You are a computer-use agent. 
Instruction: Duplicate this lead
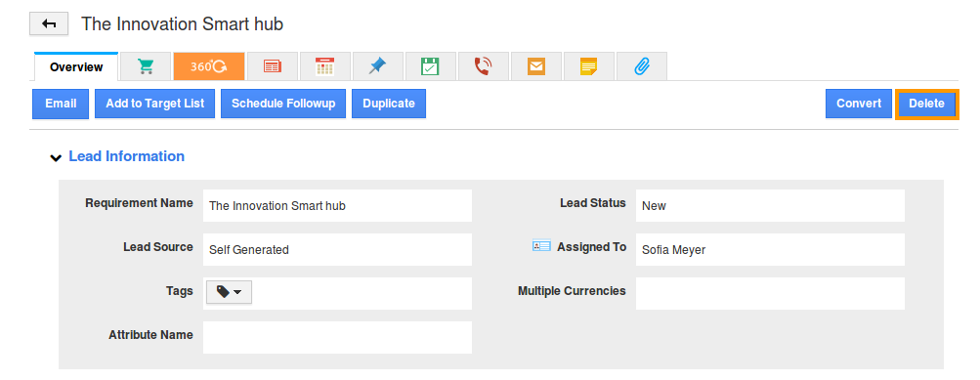[389, 104]
